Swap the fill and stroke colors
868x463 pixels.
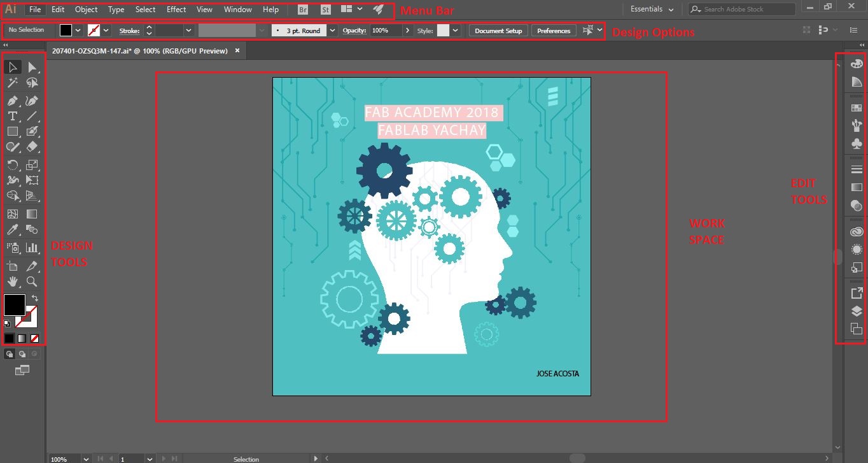(x=36, y=298)
